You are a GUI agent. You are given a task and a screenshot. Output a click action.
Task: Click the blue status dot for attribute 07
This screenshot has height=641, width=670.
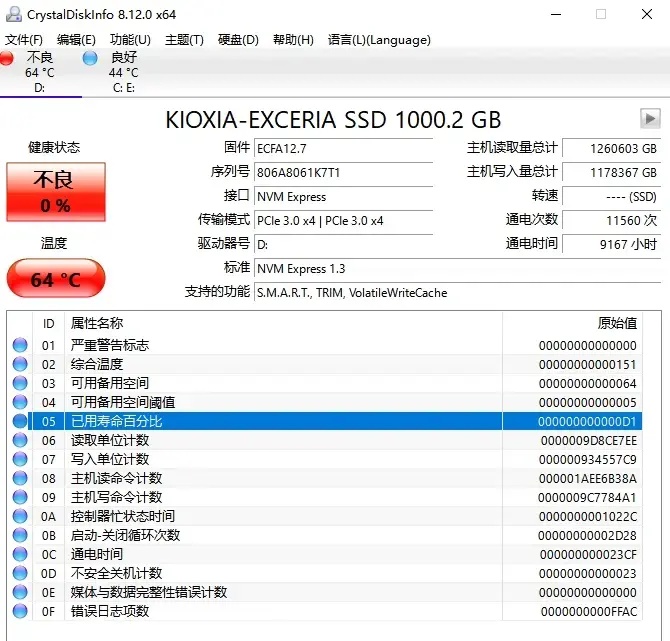20,459
